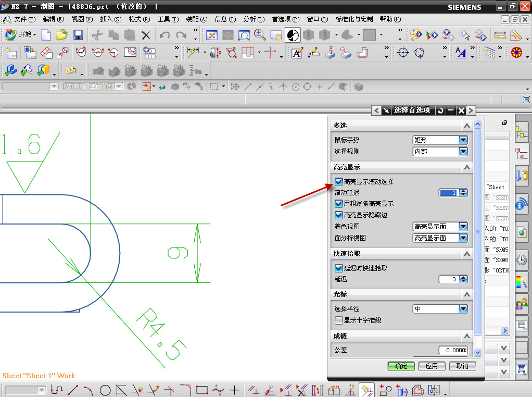This screenshot has height=397, width=532.
Task: Toggle 用粗线条高亮显示 checkbox
Action: click(x=338, y=204)
